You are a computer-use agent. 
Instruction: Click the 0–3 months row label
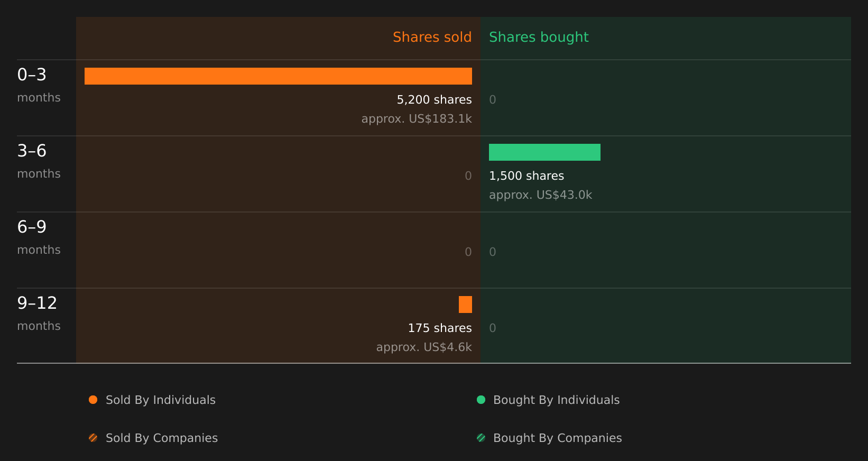pyautogui.click(x=39, y=85)
